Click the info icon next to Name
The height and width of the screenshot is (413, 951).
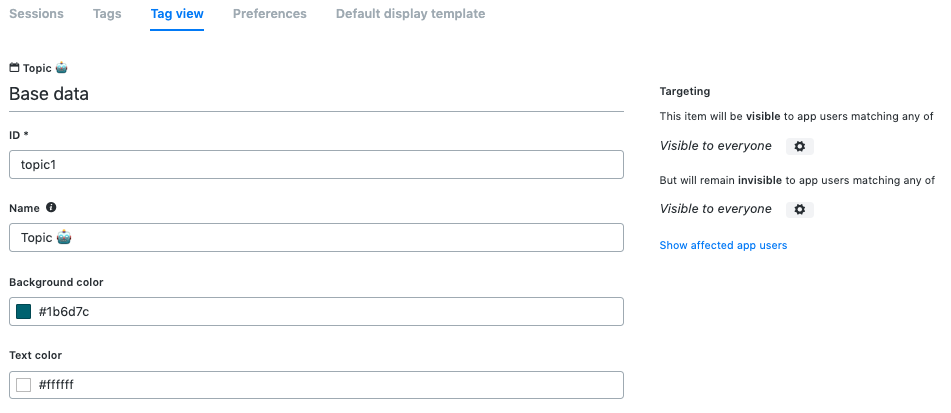51,207
